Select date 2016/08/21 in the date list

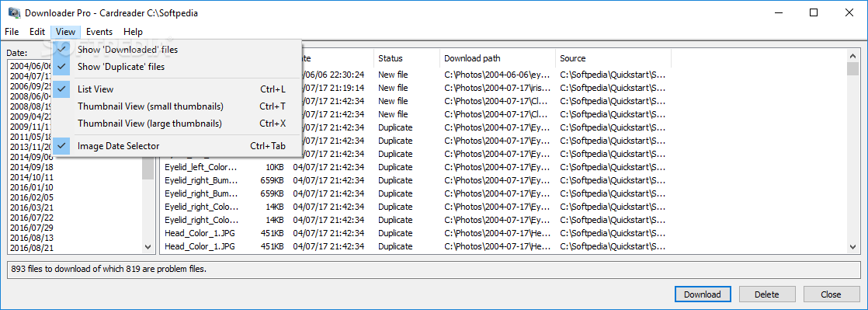(x=32, y=247)
